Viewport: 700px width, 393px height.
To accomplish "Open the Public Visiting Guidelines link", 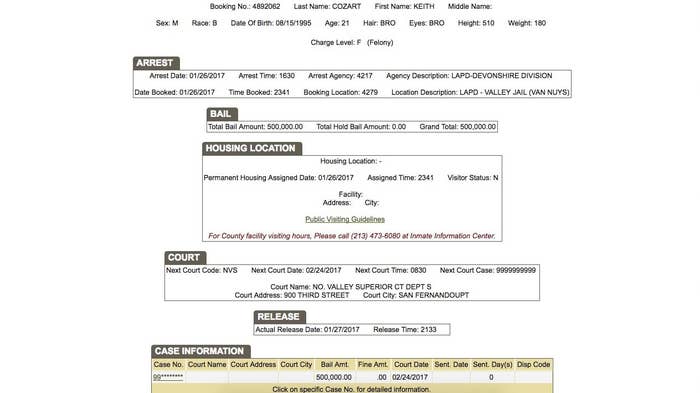I will [x=345, y=219].
